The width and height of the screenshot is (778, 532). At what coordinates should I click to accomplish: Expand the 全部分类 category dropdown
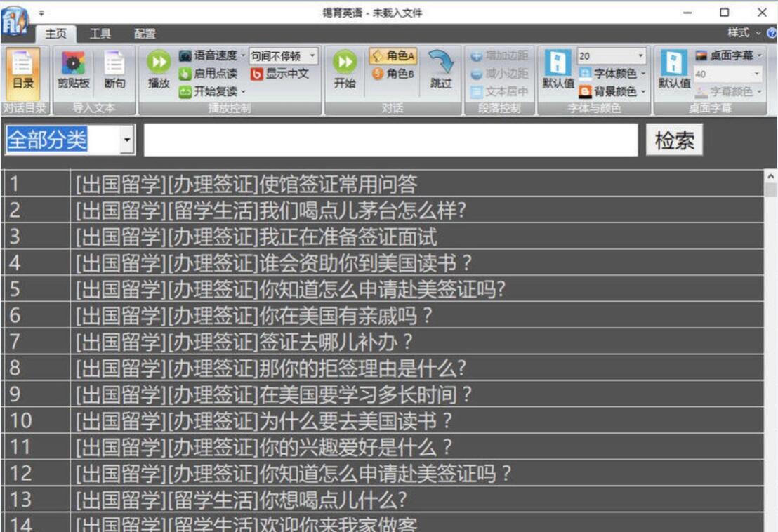pyautogui.click(x=127, y=140)
